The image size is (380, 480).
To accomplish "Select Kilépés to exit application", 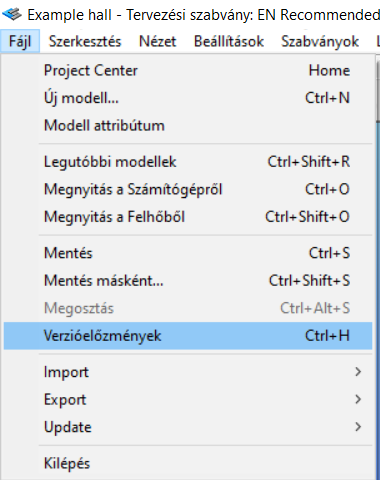I will (188, 463).
